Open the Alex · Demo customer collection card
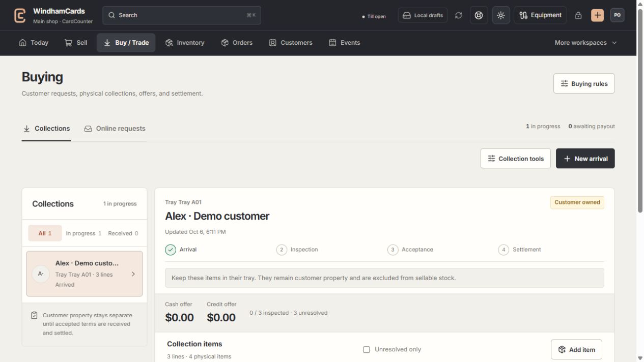This screenshot has width=644, height=362. (x=85, y=274)
